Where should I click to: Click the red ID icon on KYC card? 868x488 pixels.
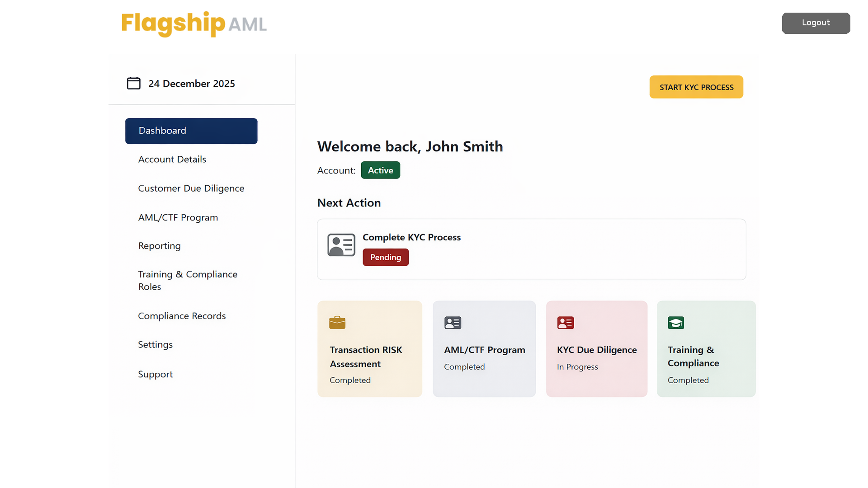click(565, 323)
